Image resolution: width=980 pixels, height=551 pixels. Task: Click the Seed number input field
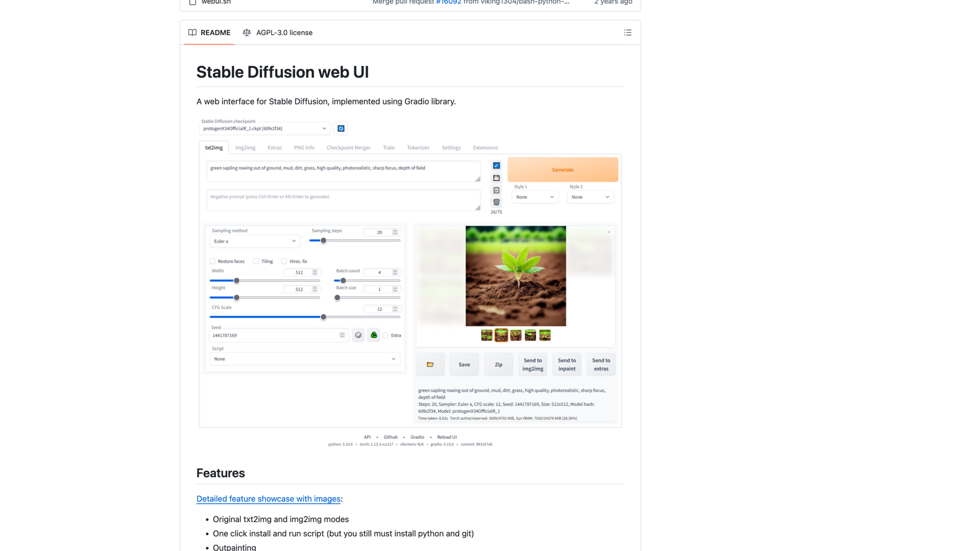tap(278, 335)
